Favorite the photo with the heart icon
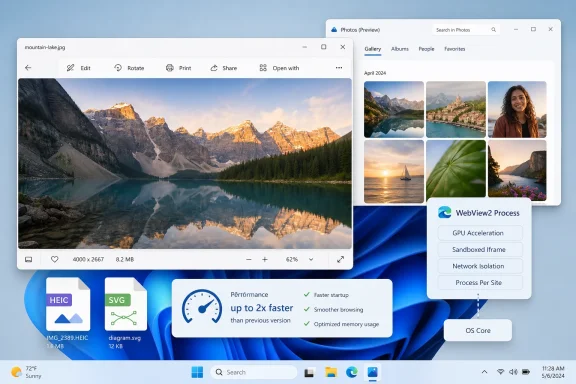 [54, 259]
